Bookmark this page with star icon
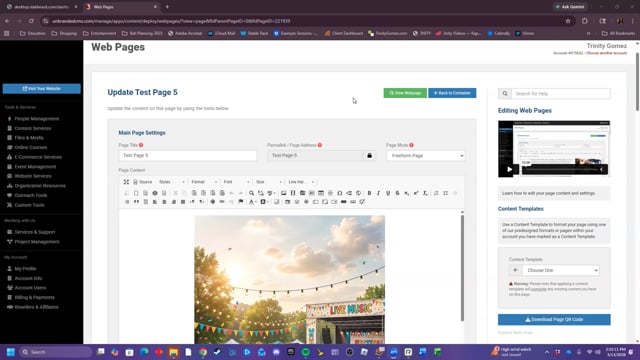 click(x=568, y=21)
